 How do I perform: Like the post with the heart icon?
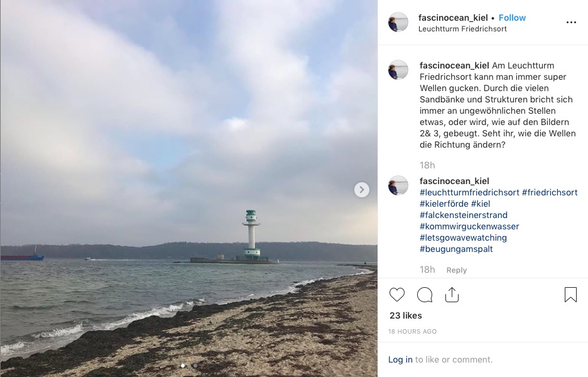[x=397, y=295]
